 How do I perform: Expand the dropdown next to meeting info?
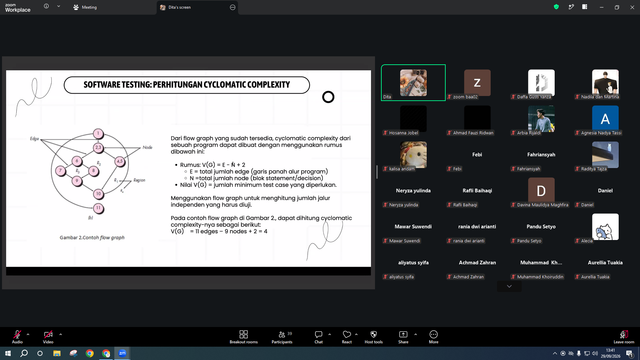[x=58, y=7]
